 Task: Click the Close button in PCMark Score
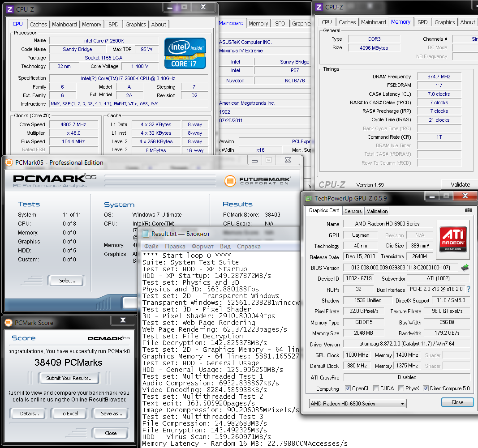[110, 433]
